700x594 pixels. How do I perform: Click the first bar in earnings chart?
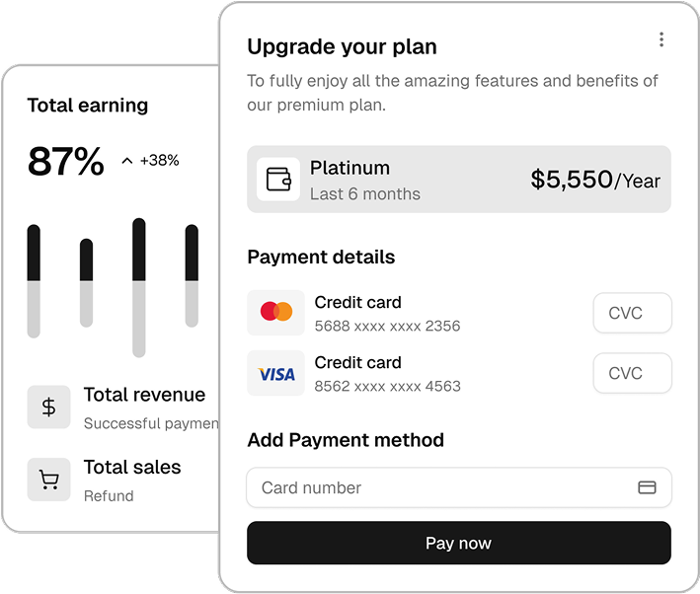tap(34, 281)
